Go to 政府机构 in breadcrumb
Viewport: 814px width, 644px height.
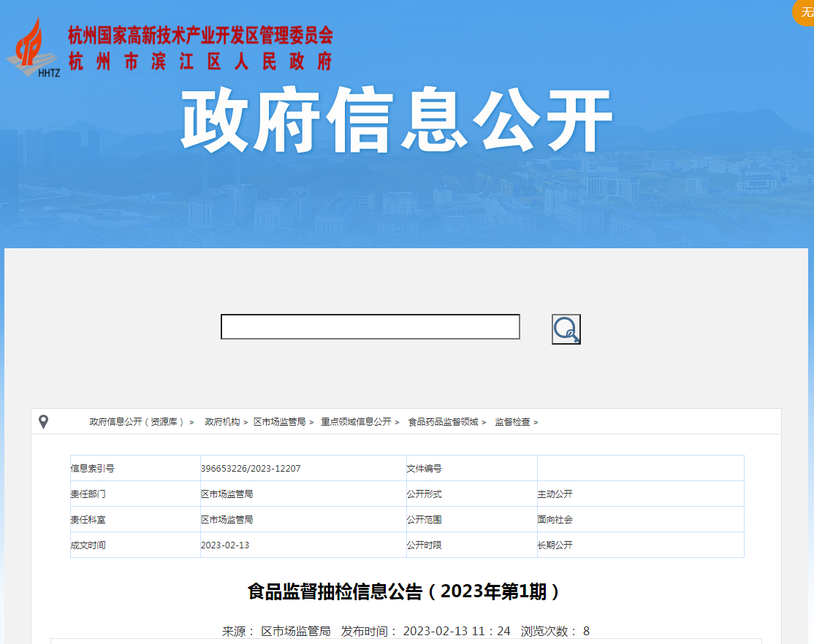222,422
